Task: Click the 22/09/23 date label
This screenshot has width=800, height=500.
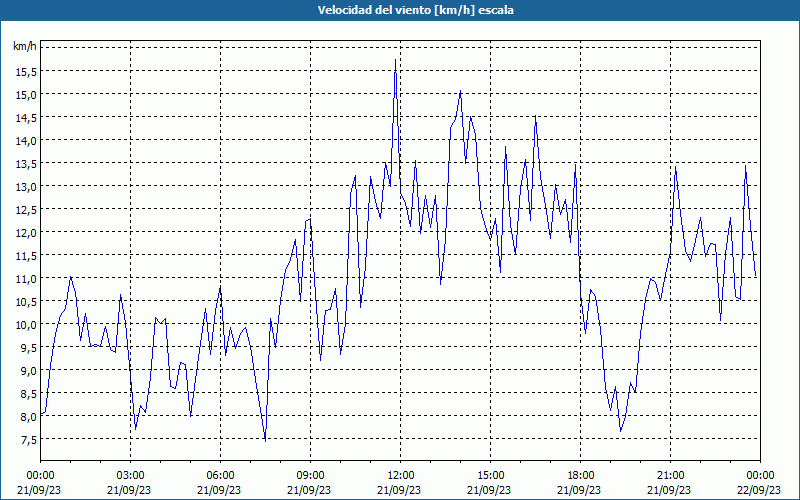Action: 760,490
